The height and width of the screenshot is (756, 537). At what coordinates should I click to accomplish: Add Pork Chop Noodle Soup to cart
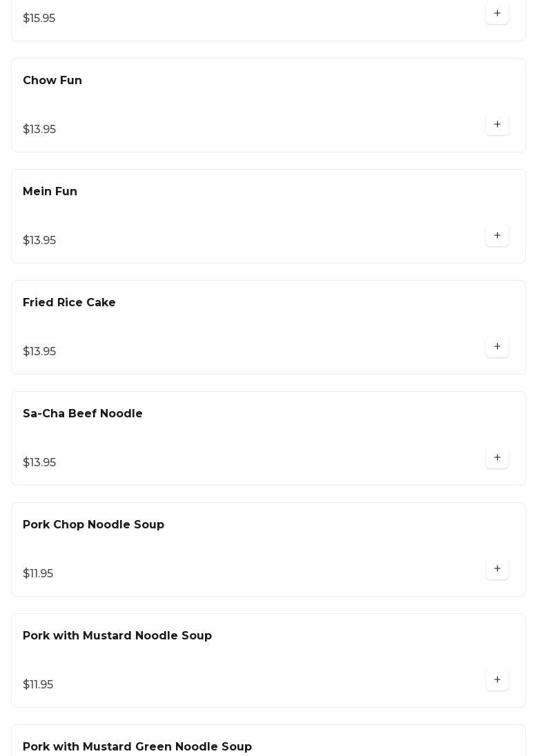(497, 569)
